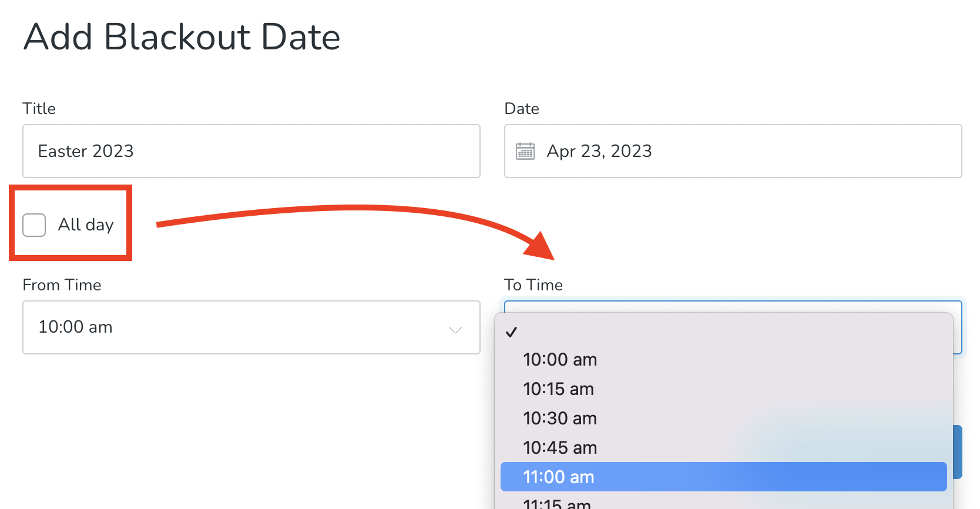Select 10:15 am in the time list
This screenshot has width=980, height=509.
(x=558, y=389)
